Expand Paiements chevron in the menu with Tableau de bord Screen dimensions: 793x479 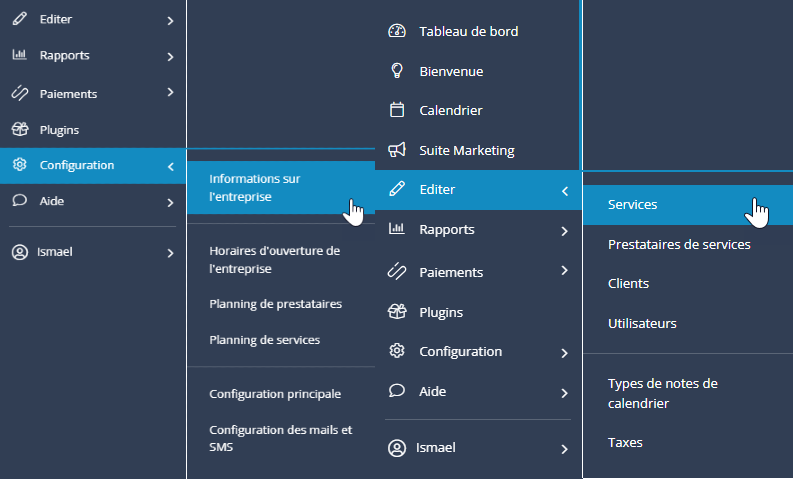[564, 271]
